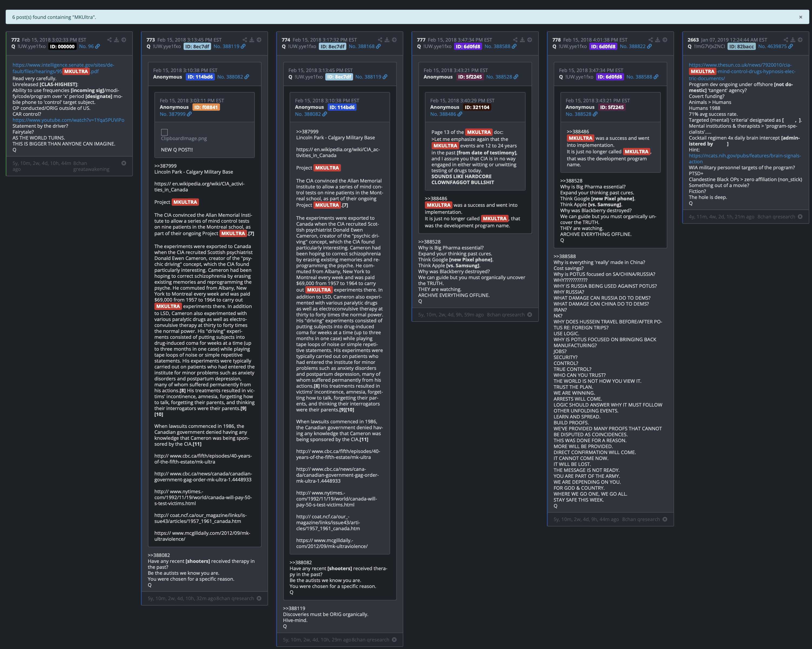Click the ClipboardImage.png thumbnail placeholder

[164, 132]
